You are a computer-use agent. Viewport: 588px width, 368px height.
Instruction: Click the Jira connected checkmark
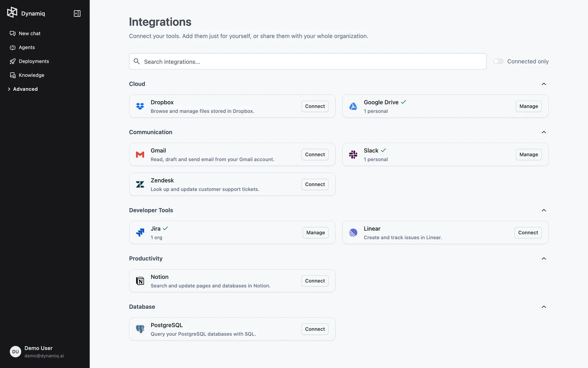pyautogui.click(x=165, y=229)
